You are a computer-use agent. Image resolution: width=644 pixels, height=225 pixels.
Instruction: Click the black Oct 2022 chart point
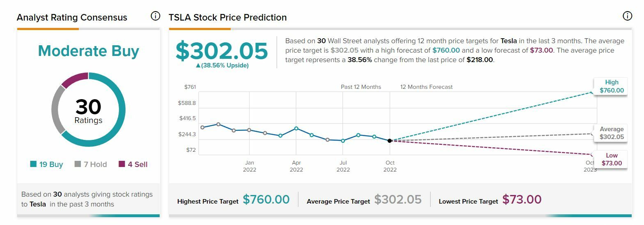[x=390, y=141]
